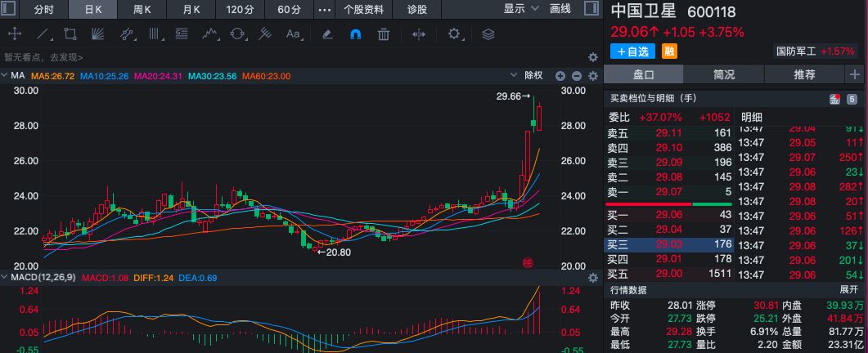Select the rectangle shape tool
The width and height of the screenshot is (868, 353).
[x=70, y=34]
